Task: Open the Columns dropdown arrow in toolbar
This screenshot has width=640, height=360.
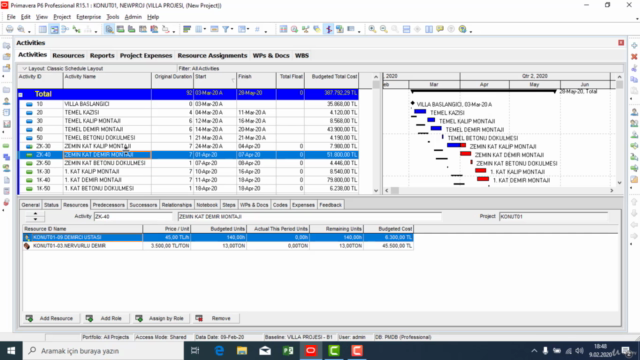Action: coord(204,29)
